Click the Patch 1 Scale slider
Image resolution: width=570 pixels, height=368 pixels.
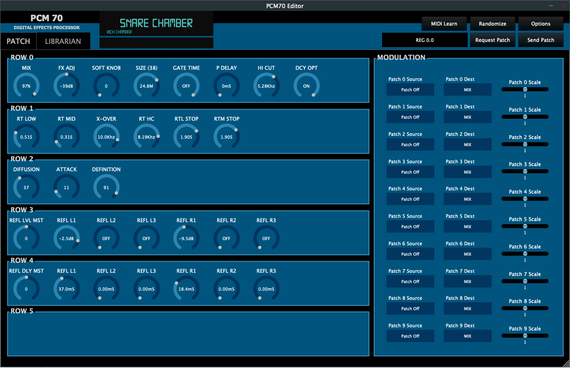tap(525, 117)
